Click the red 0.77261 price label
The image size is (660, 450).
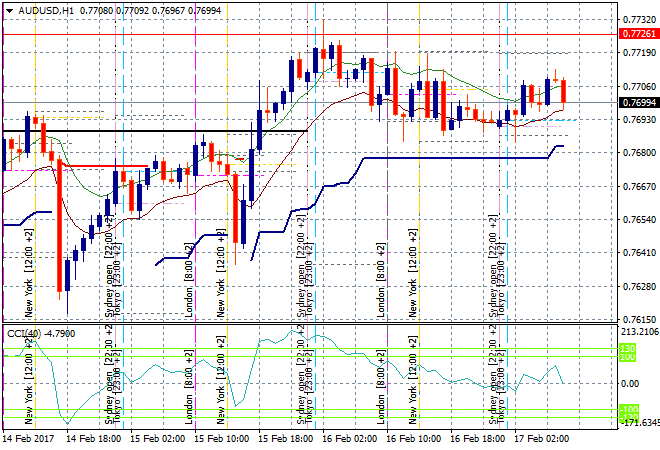(x=639, y=34)
